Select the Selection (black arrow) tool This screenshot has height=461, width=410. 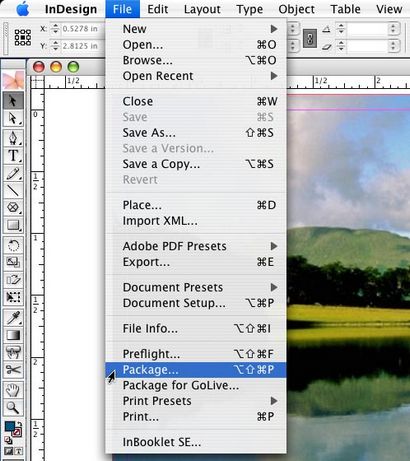[13, 101]
